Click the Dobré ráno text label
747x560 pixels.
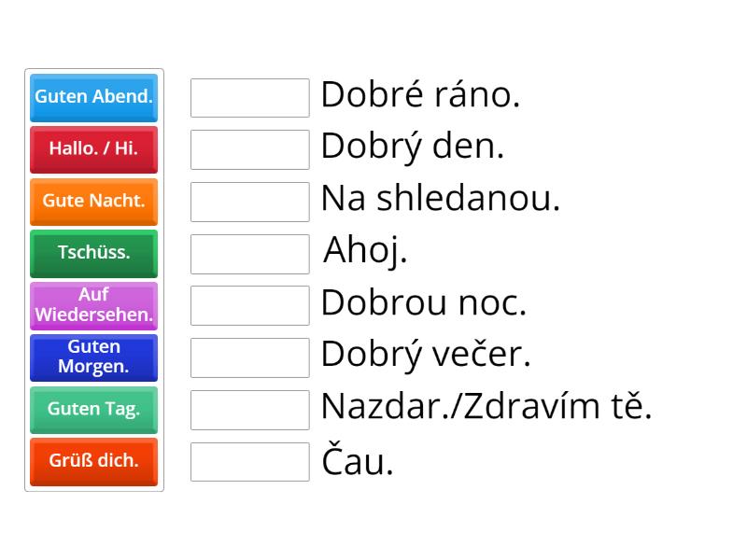420,96
